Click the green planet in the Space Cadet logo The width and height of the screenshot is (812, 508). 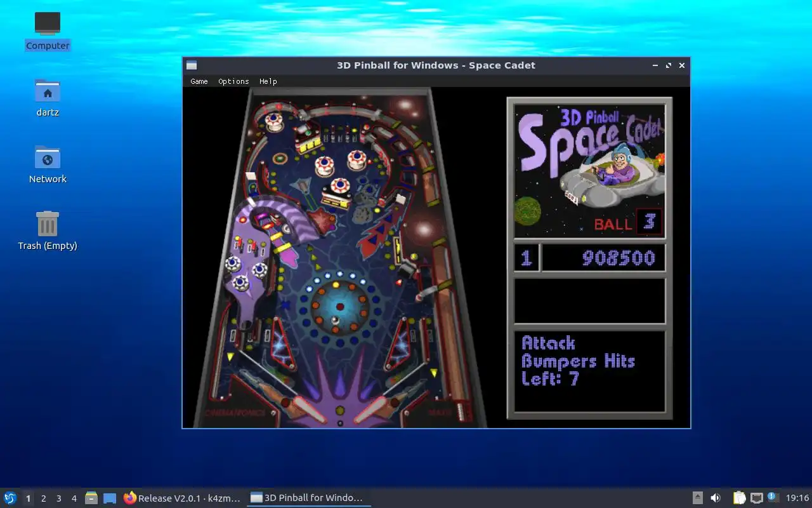(527, 212)
